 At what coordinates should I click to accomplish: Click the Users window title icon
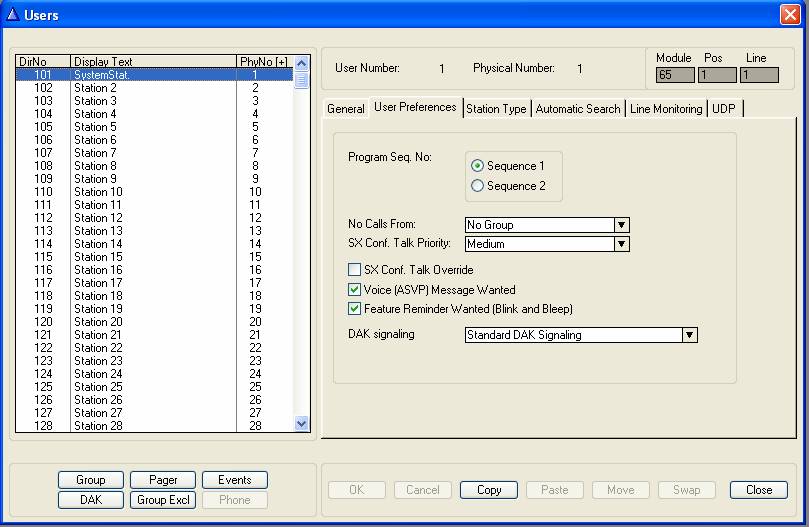(12, 14)
